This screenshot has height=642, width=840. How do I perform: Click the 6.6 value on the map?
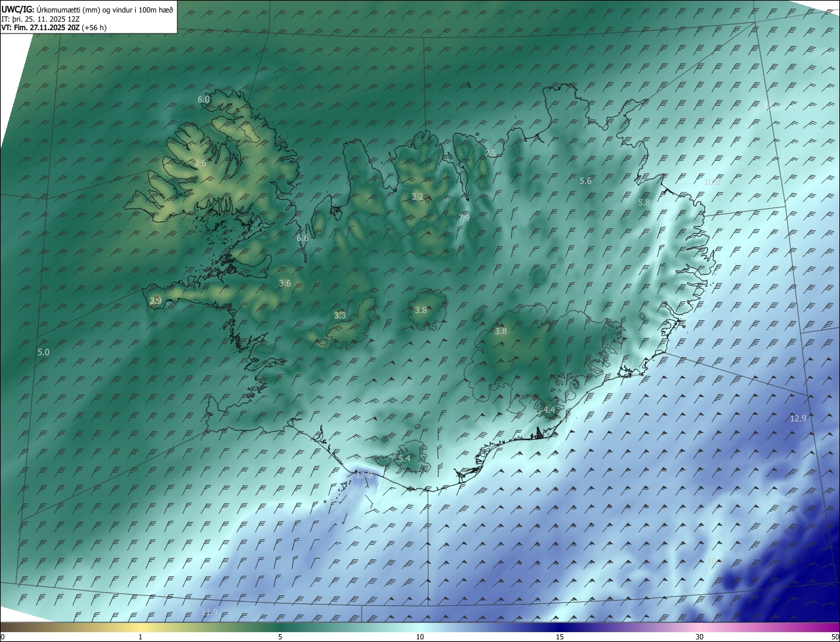click(x=303, y=238)
